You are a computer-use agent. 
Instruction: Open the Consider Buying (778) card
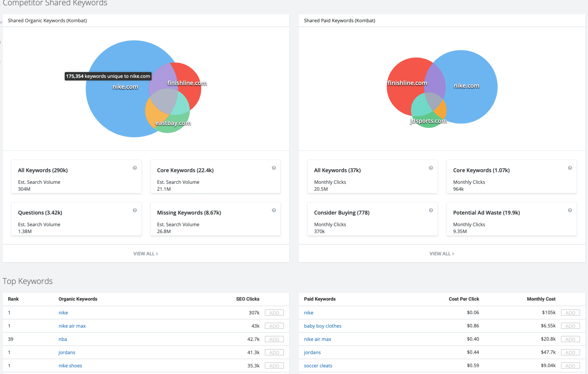[372, 219]
